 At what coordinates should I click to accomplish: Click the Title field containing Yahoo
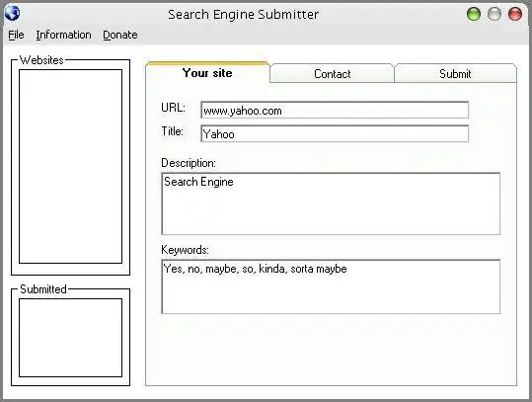[335, 133]
